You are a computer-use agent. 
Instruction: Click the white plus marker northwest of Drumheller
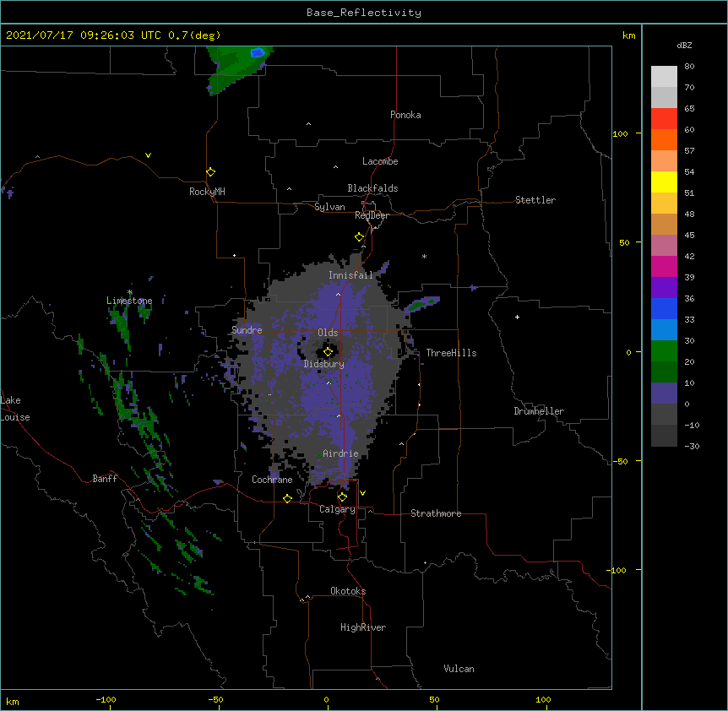[x=517, y=317]
